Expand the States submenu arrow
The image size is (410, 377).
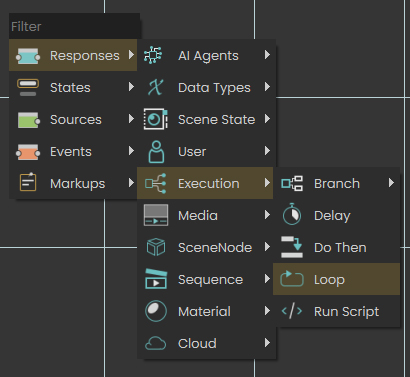click(x=131, y=87)
